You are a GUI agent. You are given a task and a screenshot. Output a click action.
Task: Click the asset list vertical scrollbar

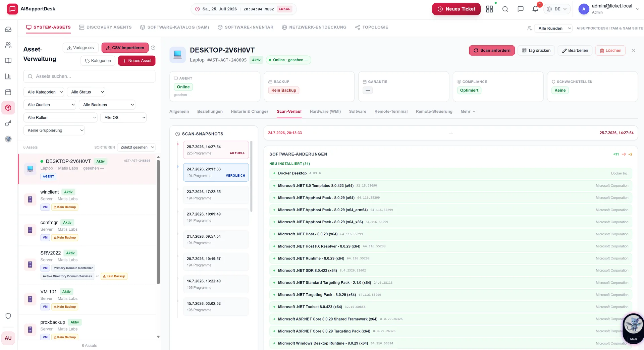(x=158, y=221)
